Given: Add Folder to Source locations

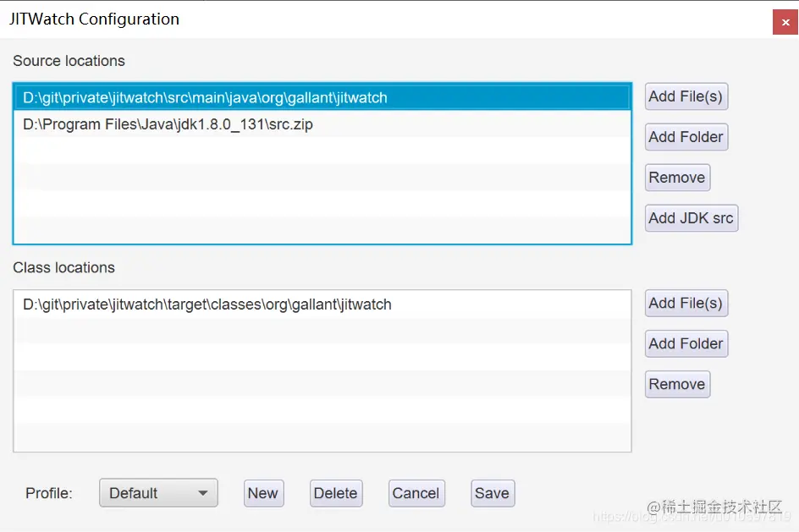Looking at the screenshot, I should [686, 137].
